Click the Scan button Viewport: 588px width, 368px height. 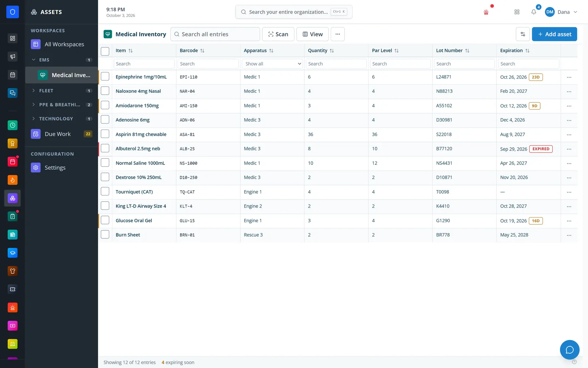(x=278, y=34)
